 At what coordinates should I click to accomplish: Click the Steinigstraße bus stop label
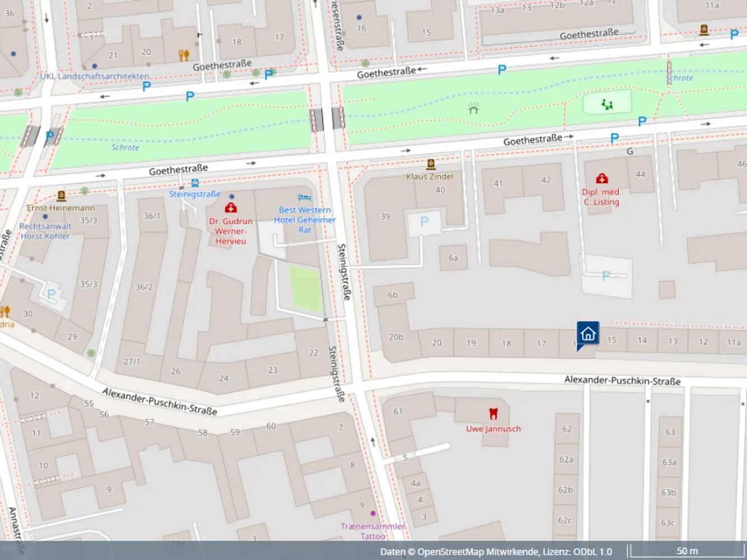click(x=194, y=194)
